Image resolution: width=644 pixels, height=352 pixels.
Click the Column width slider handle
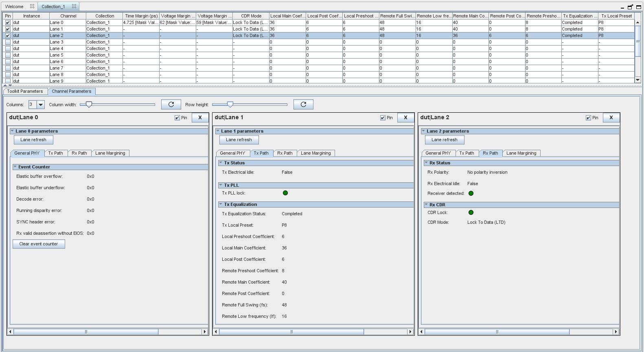click(89, 105)
